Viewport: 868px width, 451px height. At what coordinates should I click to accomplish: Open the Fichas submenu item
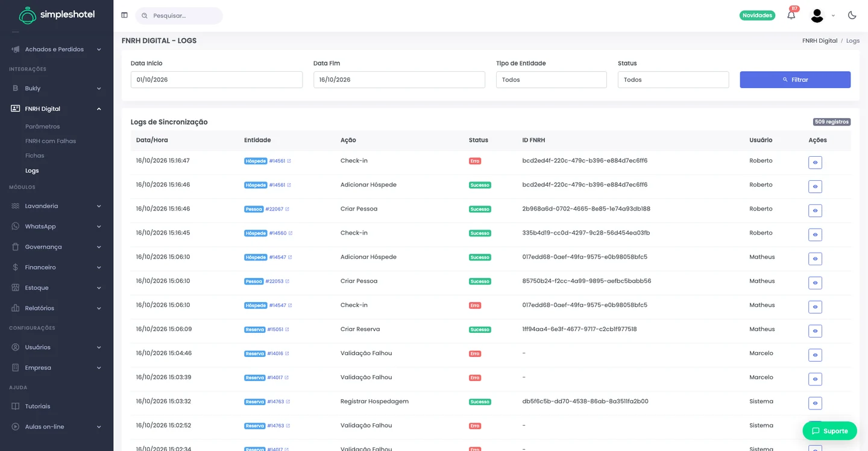(x=35, y=156)
